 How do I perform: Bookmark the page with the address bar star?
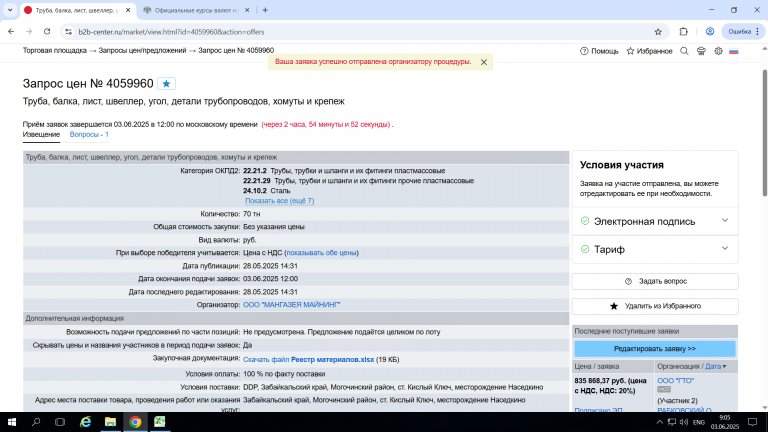coord(658,32)
